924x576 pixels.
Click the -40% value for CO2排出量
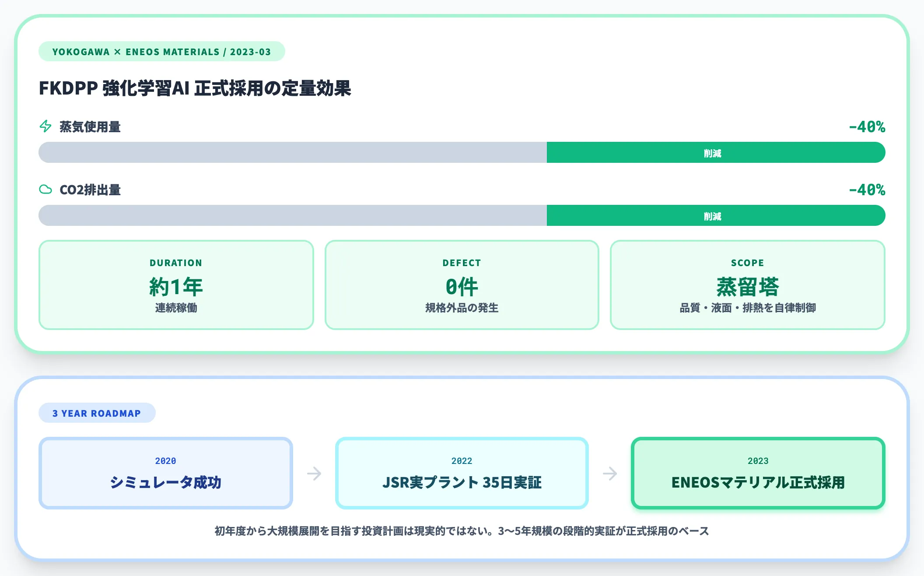(x=867, y=190)
